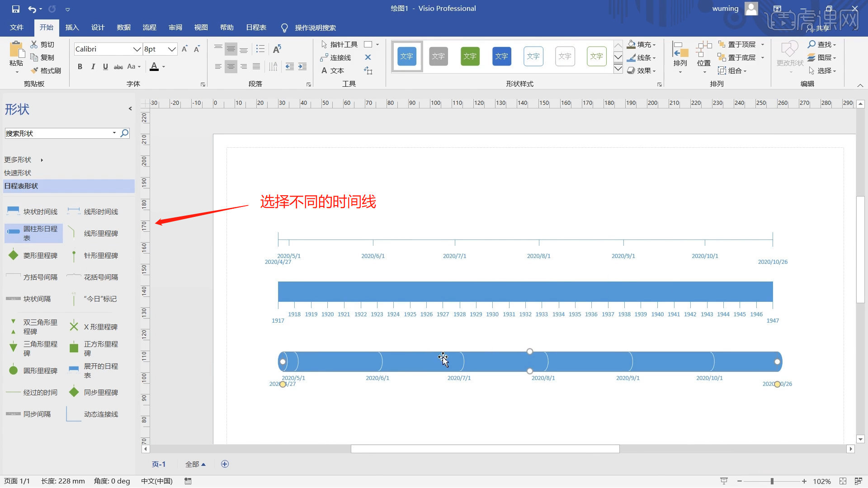Toggle justify text alignment
This screenshot has width=868, height=488.
coord(256,66)
